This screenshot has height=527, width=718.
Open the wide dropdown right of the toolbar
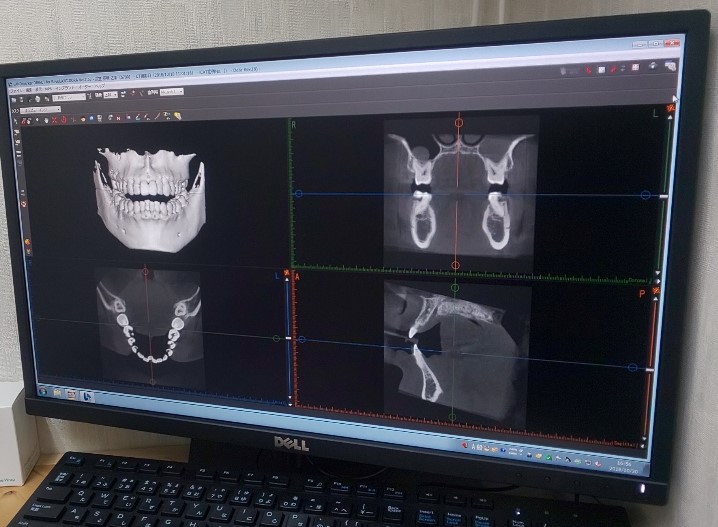click(x=171, y=93)
